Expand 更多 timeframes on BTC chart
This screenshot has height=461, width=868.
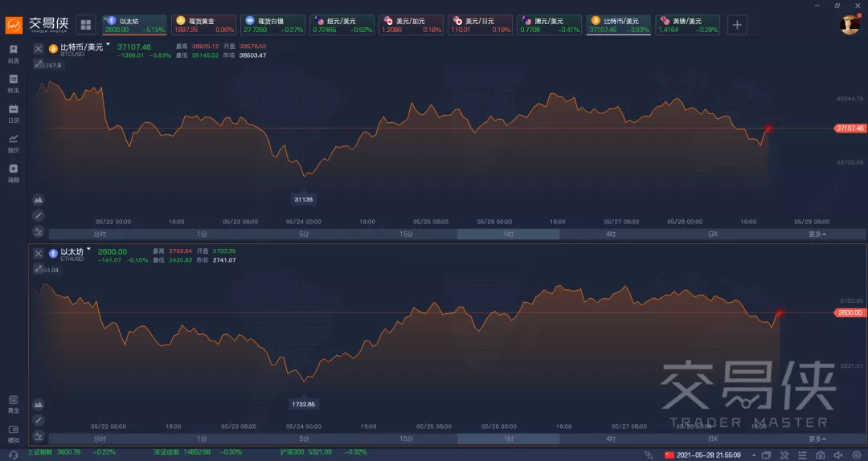pos(817,234)
